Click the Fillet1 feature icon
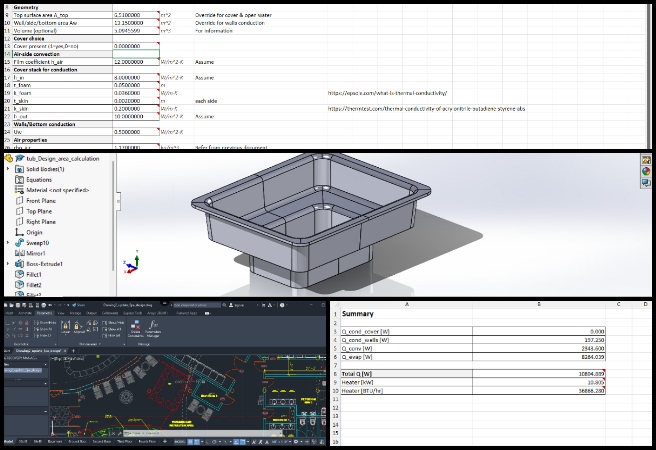656x450 pixels. tap(20, 274)
